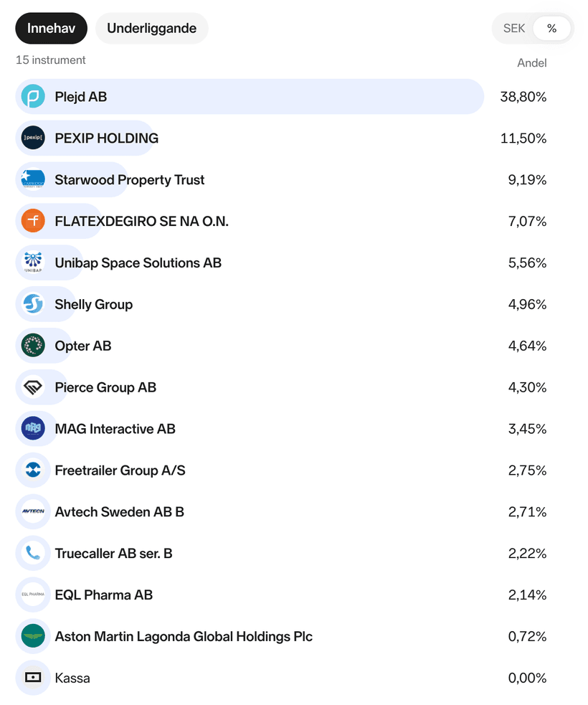
Task: Open the EQL Pharma AB holding
Action: (103, 595)
